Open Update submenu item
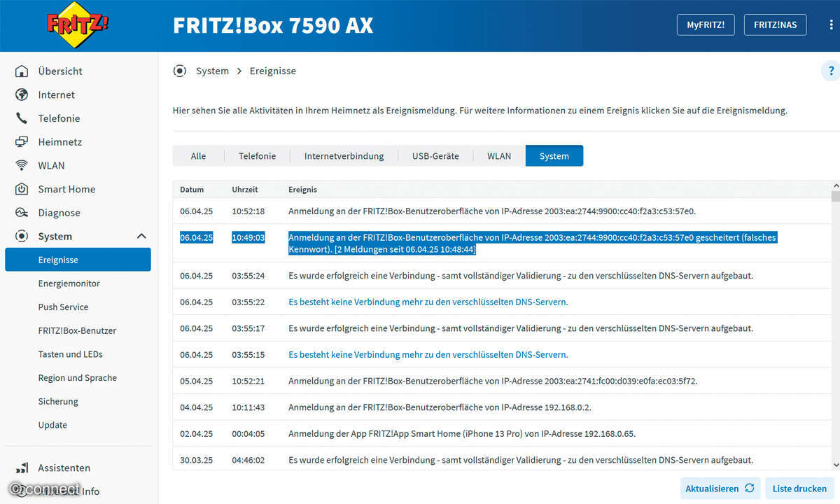 pos(52,425)
